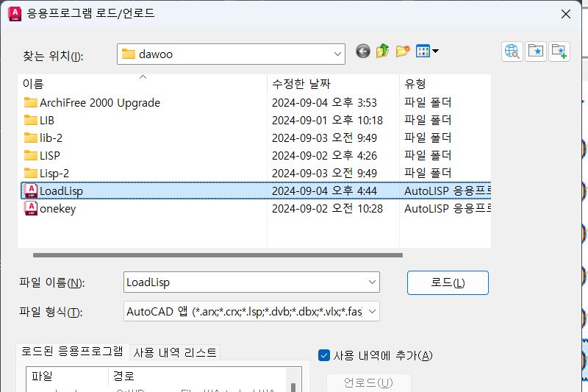This screenshot has height=392, width=588.
Task: Select the Lisp-2 folder icon
Action: point(31,173)
